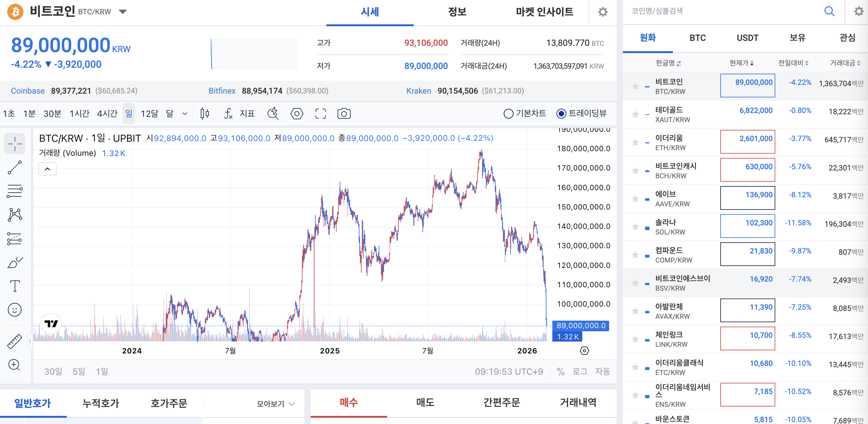Favorite 비트코인 with the star icon
The width and height of the screenshot is (868, 424).
pos(635,86)
